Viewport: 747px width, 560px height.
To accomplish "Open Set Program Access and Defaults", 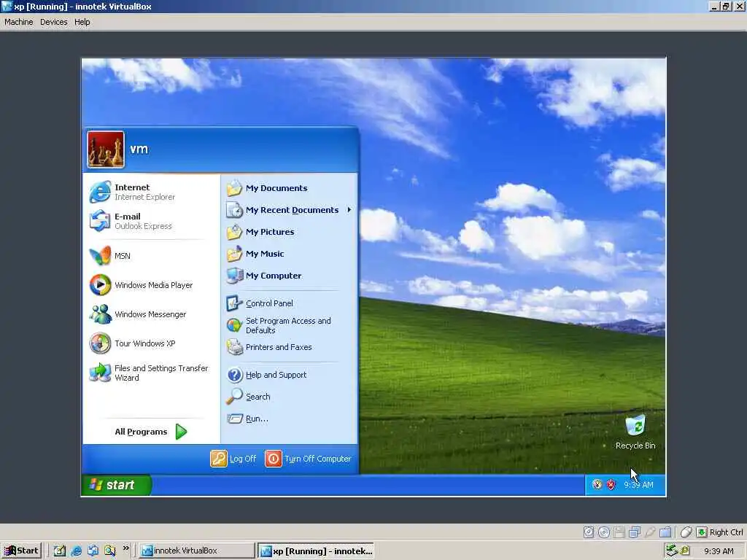I will (x=279, y=325).
